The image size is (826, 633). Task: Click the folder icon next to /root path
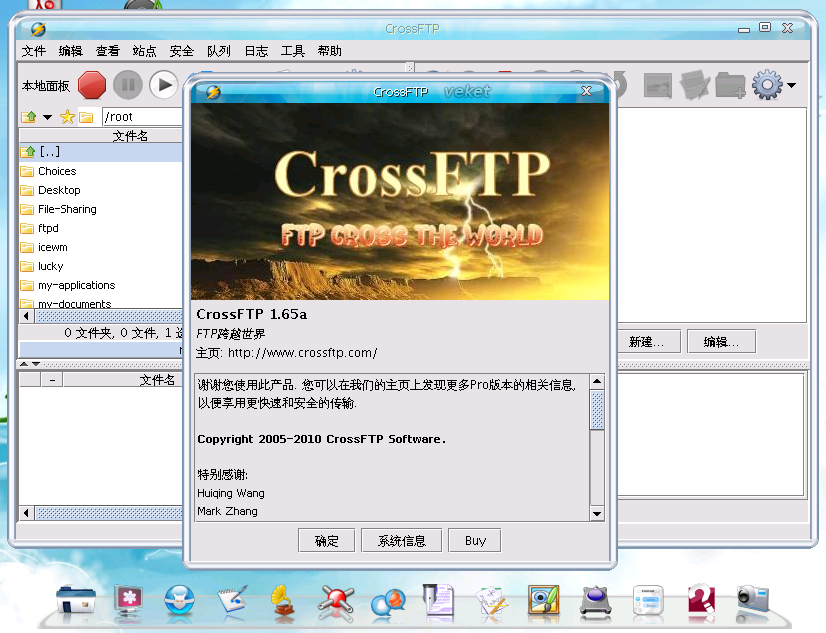click(x=86, y=117)
